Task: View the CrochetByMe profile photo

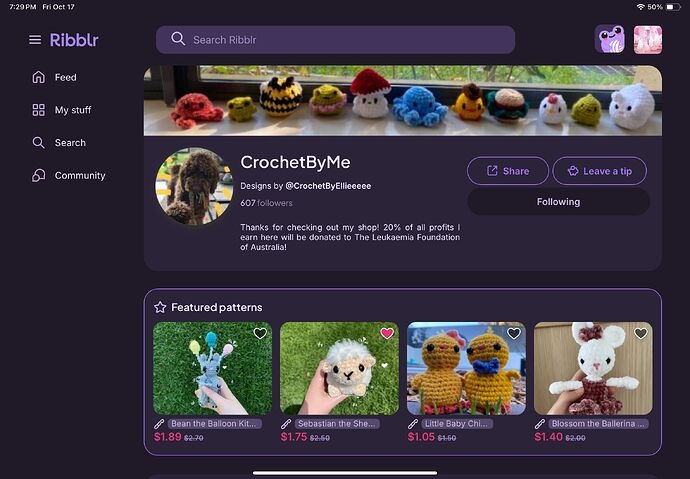Action: 193,186
